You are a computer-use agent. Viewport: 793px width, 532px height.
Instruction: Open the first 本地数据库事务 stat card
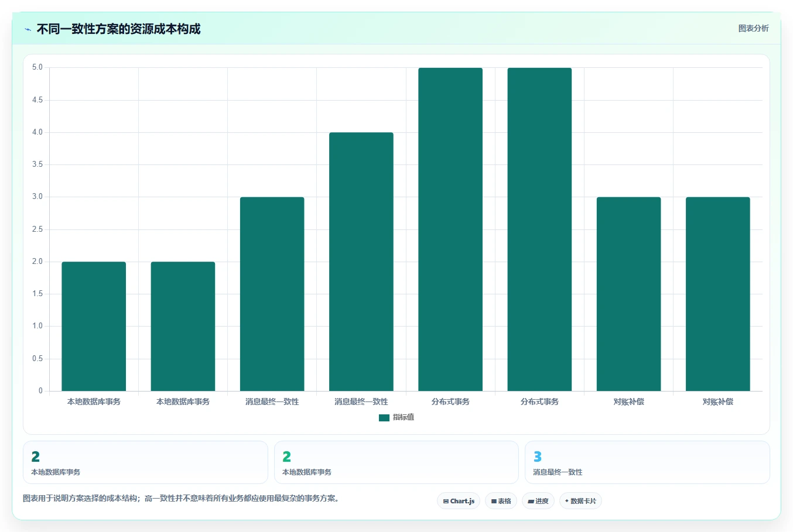tap(145, 462)
